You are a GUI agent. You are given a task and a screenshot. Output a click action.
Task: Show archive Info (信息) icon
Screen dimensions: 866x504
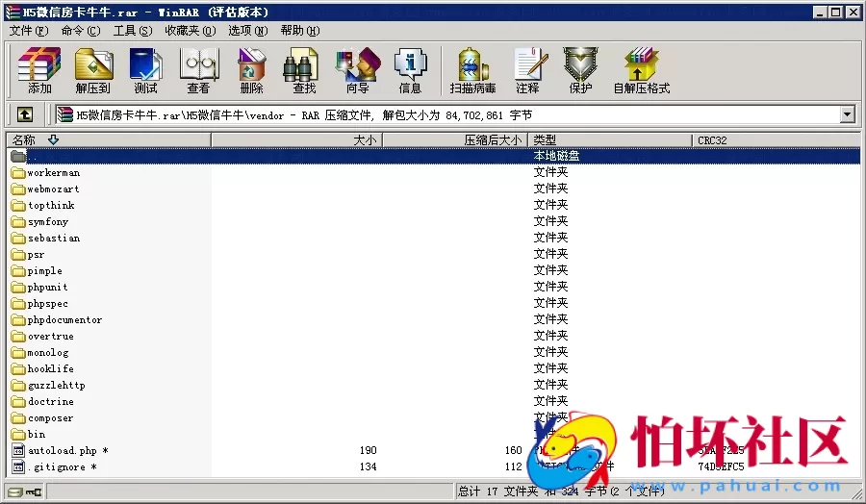pos(410,70)
